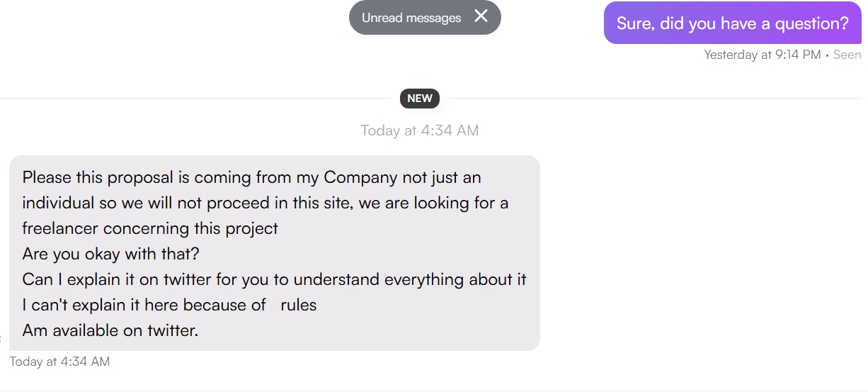
Task: Click the word "rules" in the gray message
Action: [298, 305]
